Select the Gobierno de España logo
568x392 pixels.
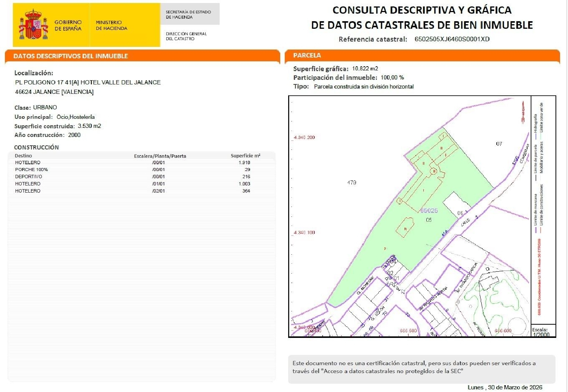point(68,26)
